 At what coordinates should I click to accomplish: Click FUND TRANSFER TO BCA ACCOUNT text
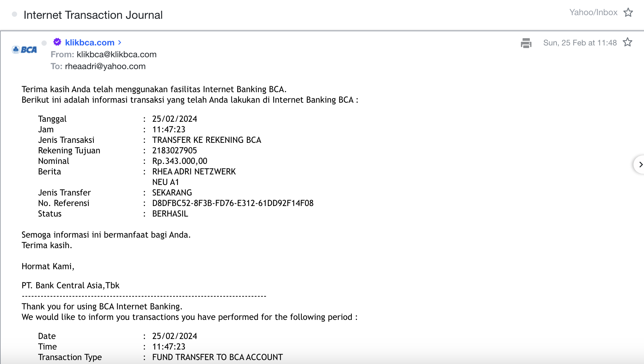218,357
